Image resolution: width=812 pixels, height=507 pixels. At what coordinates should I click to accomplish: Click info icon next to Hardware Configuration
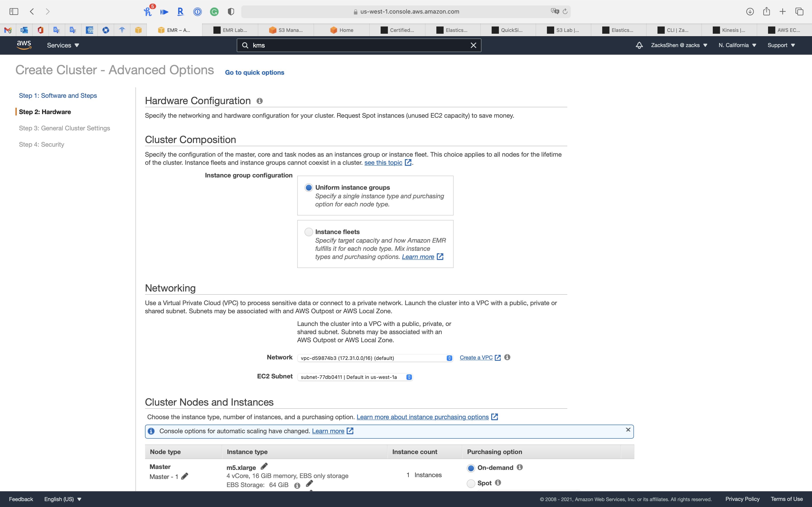coord(259,101)
